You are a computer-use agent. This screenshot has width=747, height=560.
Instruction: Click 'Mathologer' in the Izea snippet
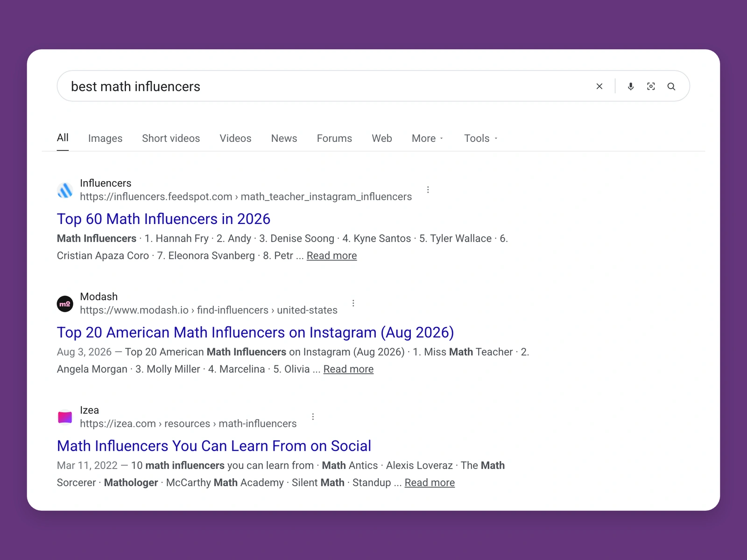[131, 483]
